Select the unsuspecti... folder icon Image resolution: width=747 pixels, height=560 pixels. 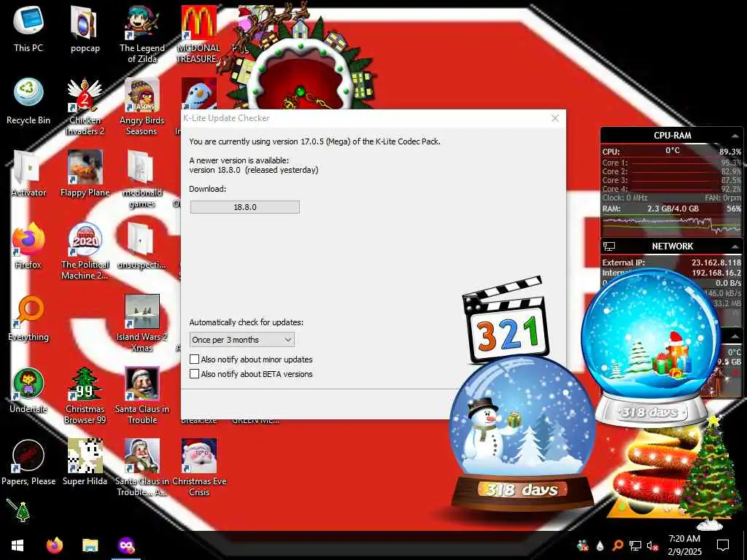(x=142, y=246)
